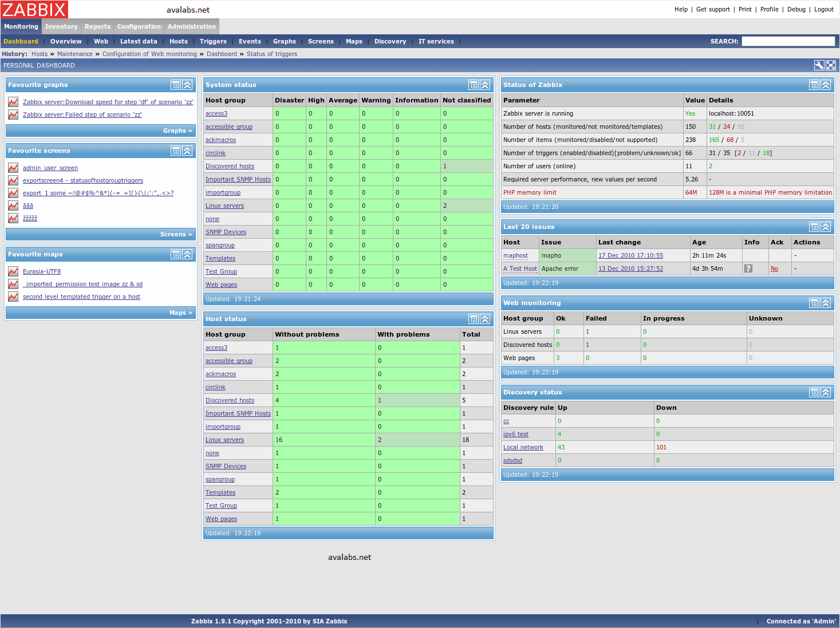
Task: Open maphost host link in Last 20 issues
Action: point(515,255)
